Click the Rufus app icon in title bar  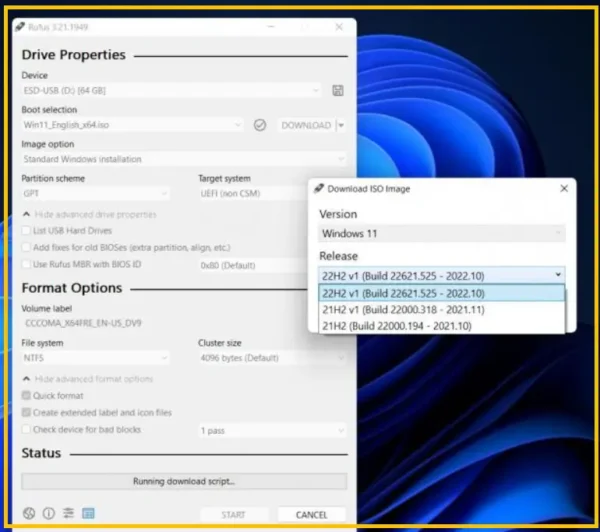tap(20, 27)
